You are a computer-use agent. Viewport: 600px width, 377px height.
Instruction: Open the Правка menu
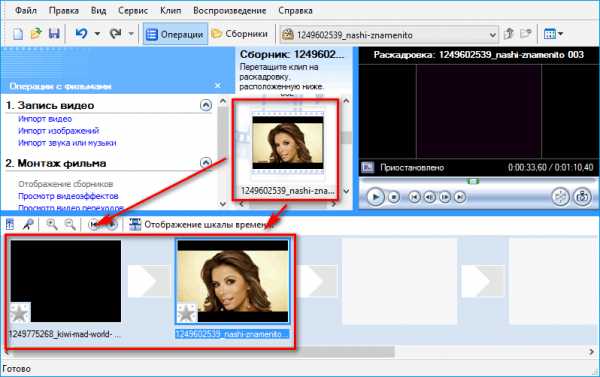pos(64,10)
